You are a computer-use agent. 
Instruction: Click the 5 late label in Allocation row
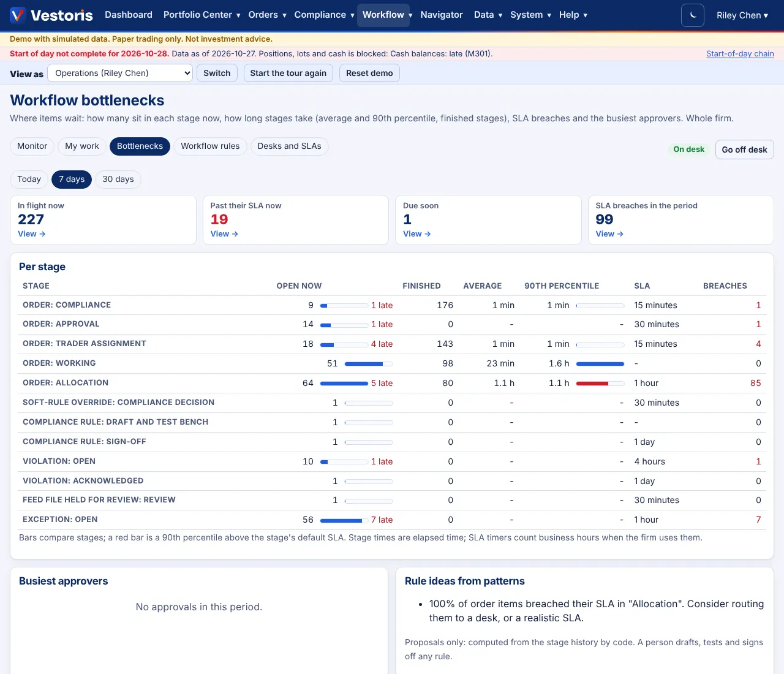coord(382,383)
